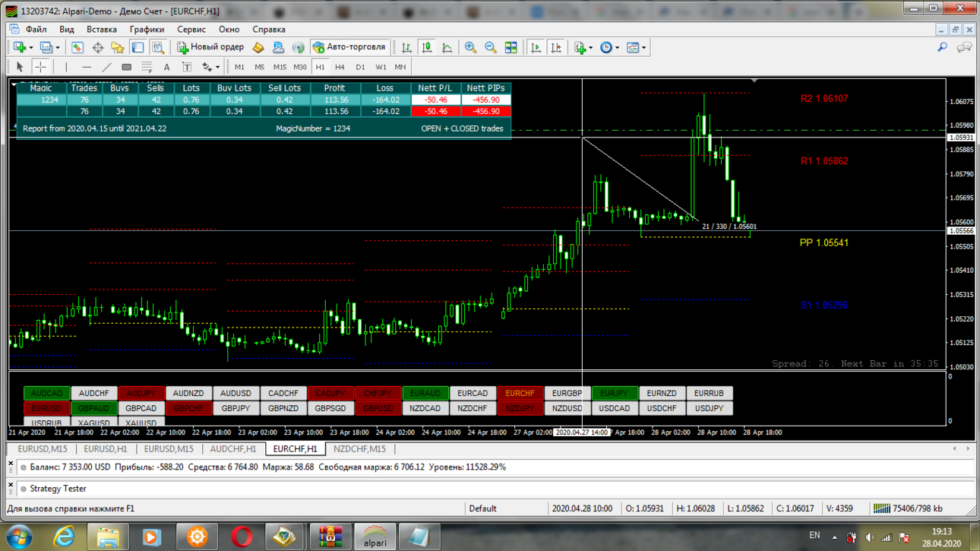Open Internet Explorer from the taskbar
Viewport: 980px width, 551px height.
[x=65, y=537]
